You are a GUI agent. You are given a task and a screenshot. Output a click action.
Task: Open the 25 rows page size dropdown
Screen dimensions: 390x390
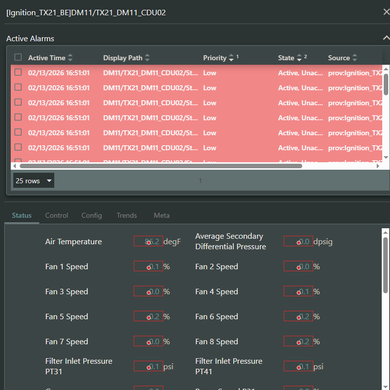pyautogui.click(x=33, y=181)
